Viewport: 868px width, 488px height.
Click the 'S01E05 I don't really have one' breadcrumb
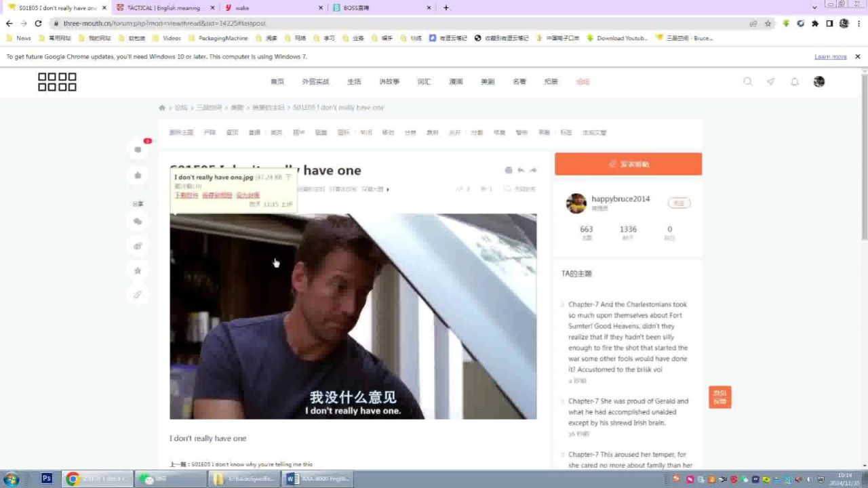pos(338,108)
